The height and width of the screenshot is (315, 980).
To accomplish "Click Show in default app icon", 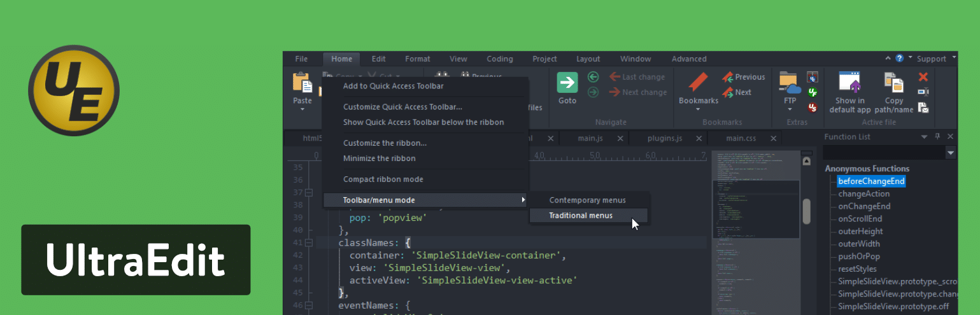I will point(850,83).
